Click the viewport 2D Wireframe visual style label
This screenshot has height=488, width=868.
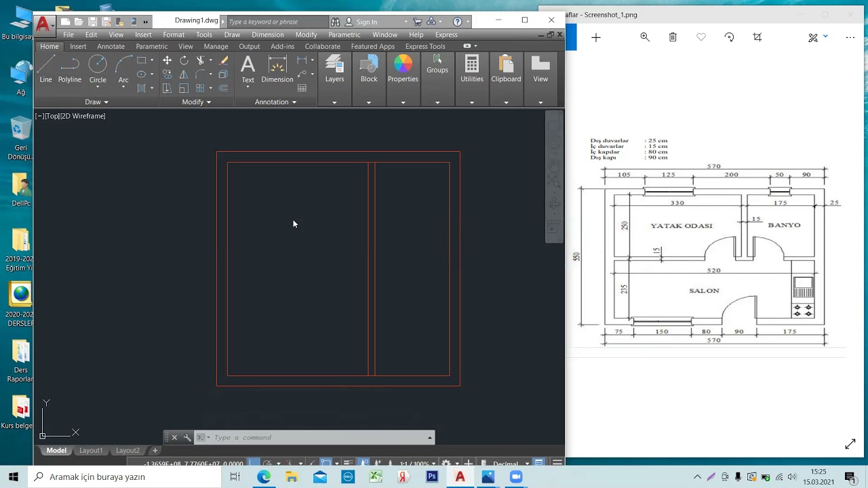tap(85, 116)
